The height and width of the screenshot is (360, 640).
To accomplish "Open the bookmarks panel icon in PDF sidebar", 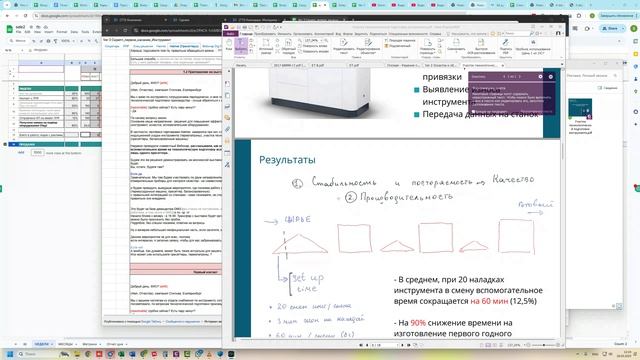I will point(228,84).
